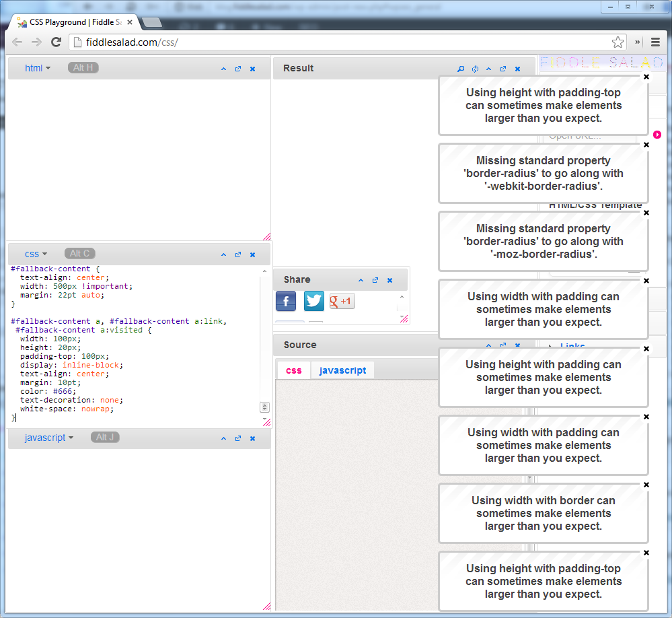The image size is (672, 618).
Task: Click the Alt C shortcut badge
Action: pyautogui.click(x=80, y=254)
